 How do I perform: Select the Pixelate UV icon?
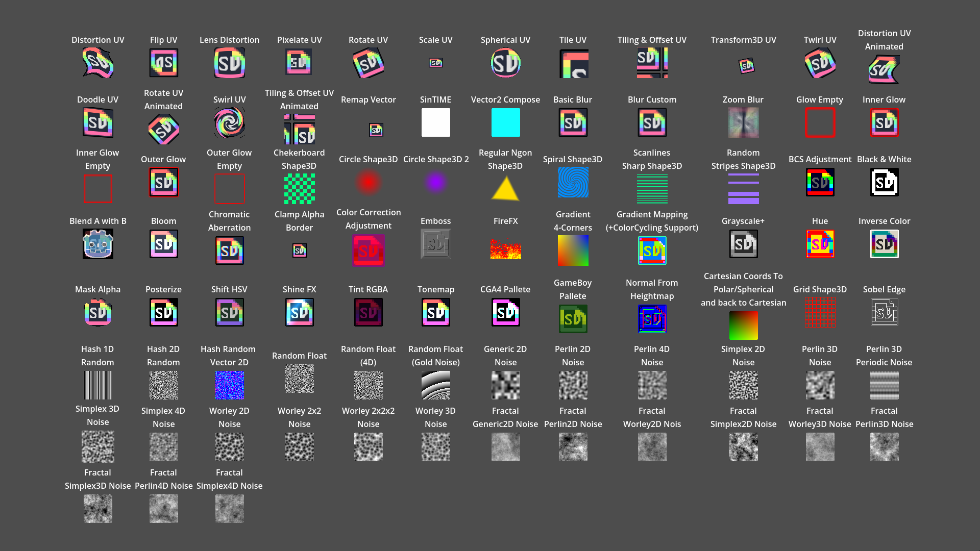[x=299, y=62]
